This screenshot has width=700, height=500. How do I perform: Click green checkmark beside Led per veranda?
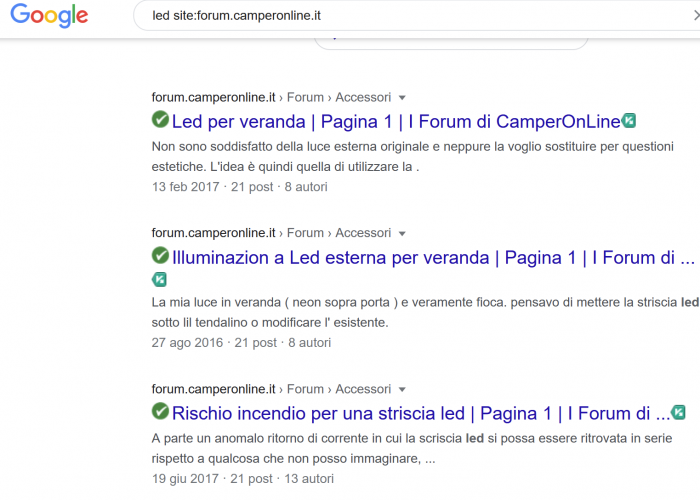coord(160,119)
